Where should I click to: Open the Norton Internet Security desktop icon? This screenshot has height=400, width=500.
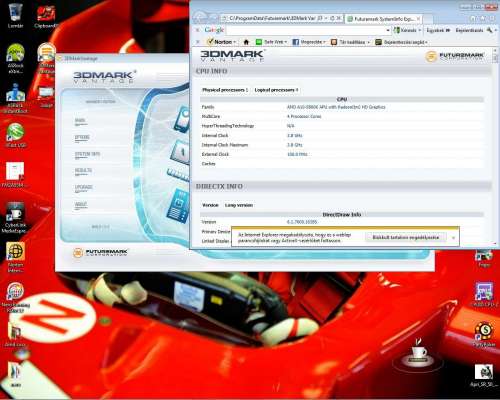pos(15,257)
